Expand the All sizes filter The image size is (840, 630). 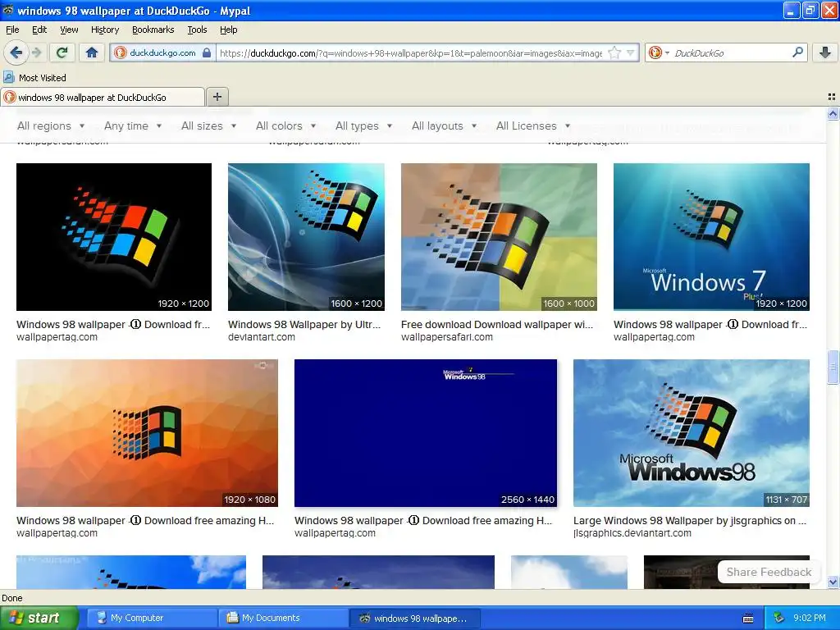click(208, 126)
